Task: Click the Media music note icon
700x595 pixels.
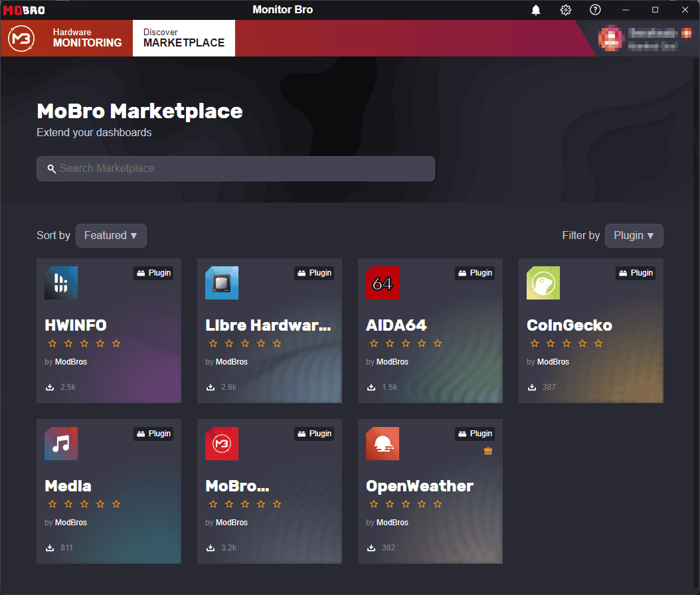Action: pos(61,444)
